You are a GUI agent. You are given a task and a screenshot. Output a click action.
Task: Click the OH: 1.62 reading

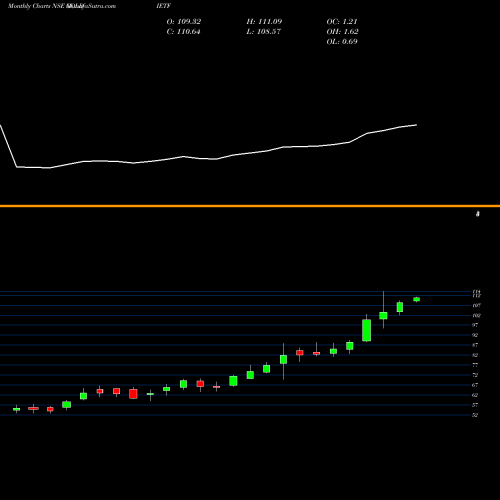point(343,32)
